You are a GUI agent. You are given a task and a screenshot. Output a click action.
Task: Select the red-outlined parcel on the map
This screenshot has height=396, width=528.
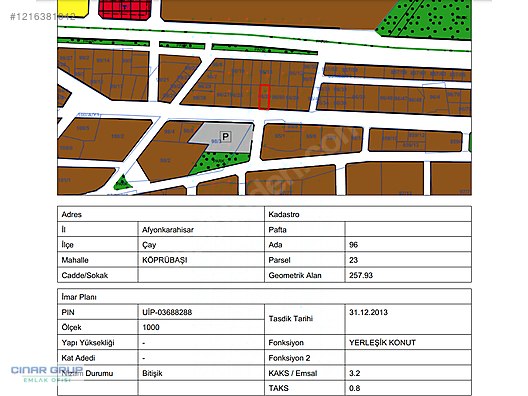pyautogui.click(x=264, y=97)
